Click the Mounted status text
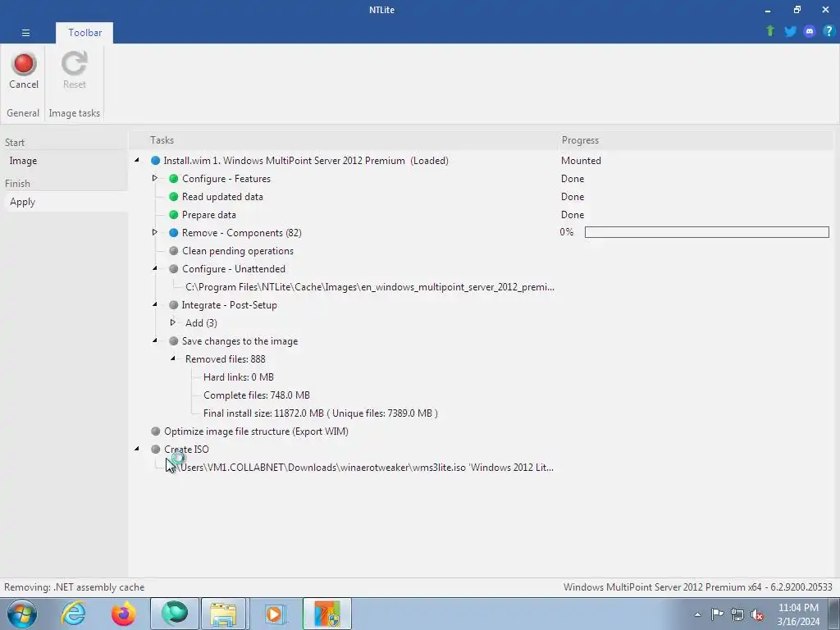Screen dimensions: 840x630 pyautogui.click(x=581, y=161)
